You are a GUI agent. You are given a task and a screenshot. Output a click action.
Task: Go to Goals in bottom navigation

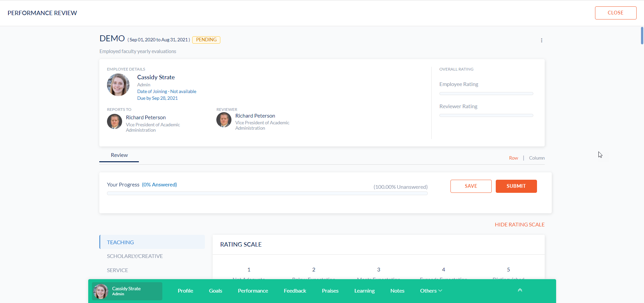[x=215, y=291]
